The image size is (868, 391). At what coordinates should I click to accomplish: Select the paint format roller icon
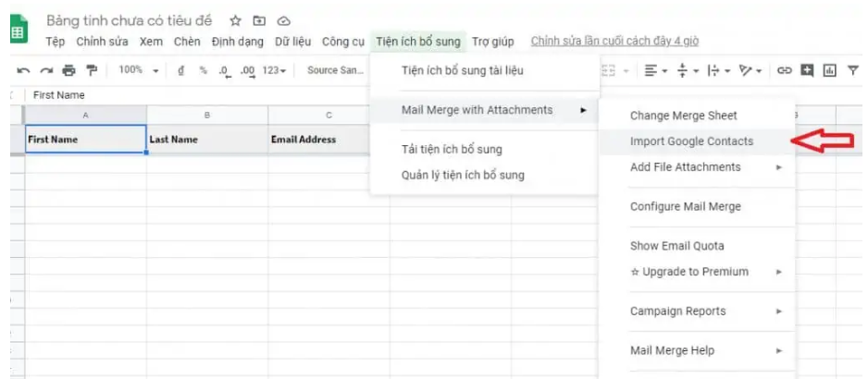point(91,70)
